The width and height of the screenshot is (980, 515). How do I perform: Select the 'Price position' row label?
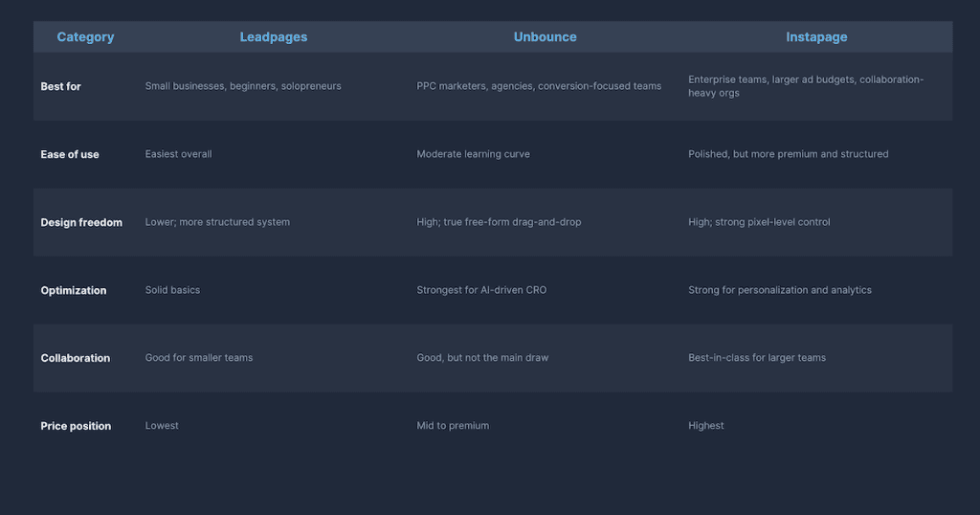(x=76, y=426)
